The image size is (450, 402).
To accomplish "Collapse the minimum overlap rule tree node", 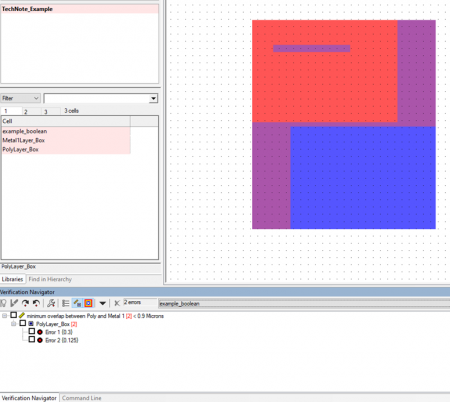I will tap(4, 316).
